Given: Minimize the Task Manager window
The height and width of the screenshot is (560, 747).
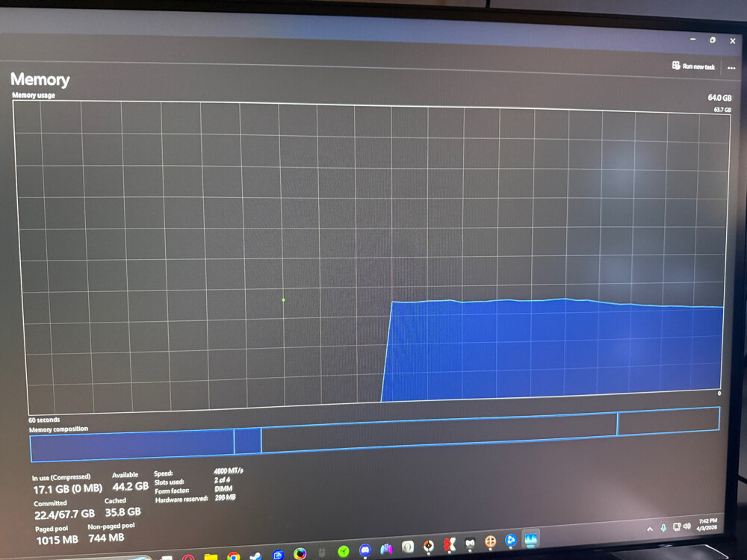Looking at the screenshot, I should point(693,39).
